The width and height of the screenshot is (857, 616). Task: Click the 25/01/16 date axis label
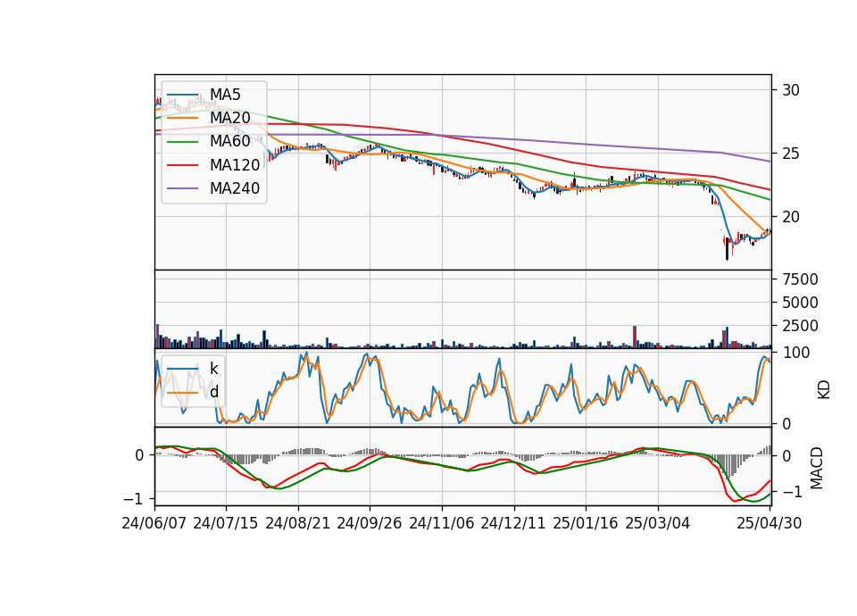(x=586, y=523)
